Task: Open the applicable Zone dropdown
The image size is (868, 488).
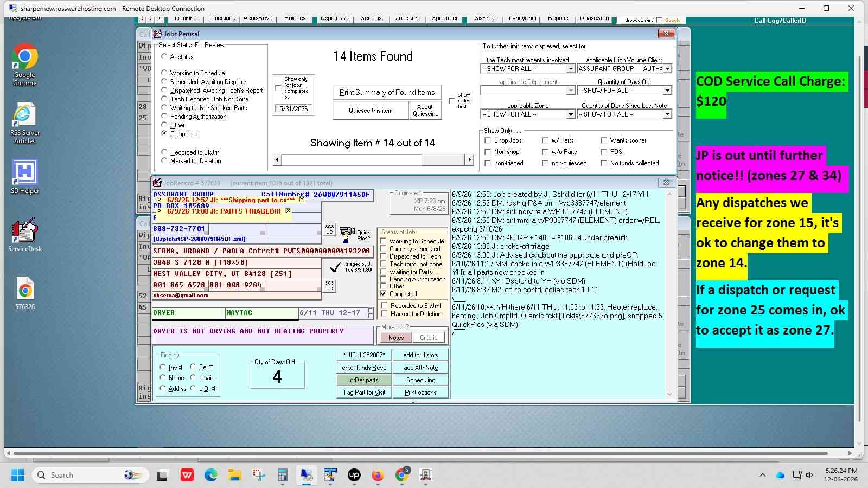Action: [x=570, y=114]
